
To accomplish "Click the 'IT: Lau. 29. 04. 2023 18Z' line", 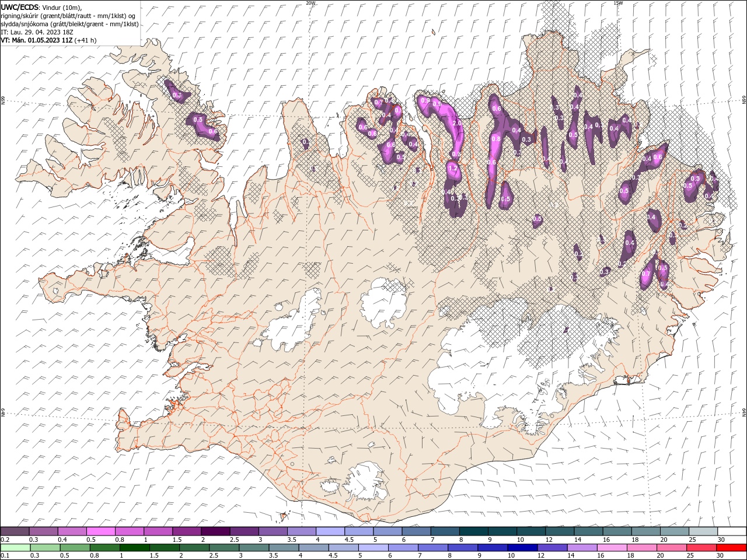I will coord(37,32).
